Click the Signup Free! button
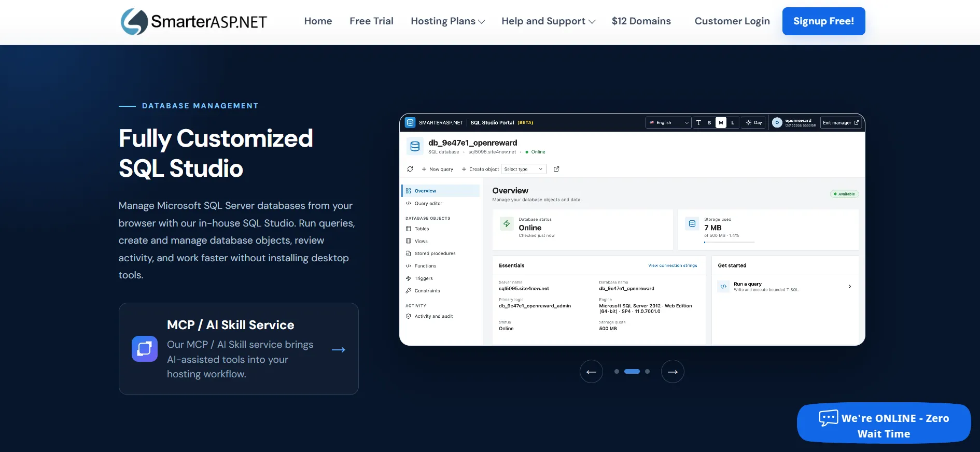This screenshot has width=980, height=452. 823,21
